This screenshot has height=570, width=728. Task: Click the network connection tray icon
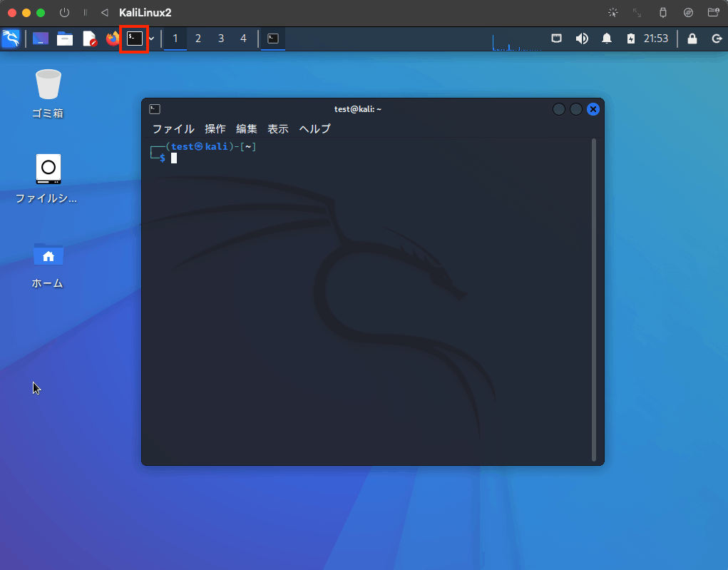556,39
